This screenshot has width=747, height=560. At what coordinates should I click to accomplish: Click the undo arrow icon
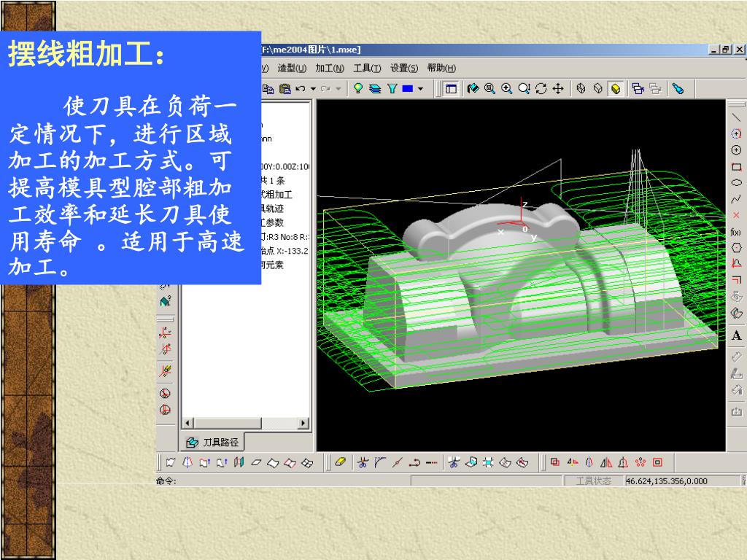[x=300, y=88]
